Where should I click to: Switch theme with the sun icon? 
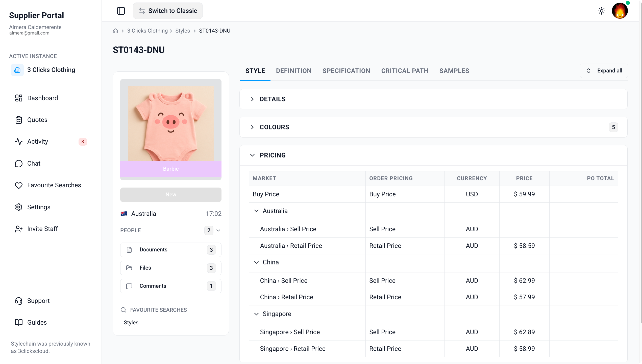pyautogui.click(x=602, y=11)
